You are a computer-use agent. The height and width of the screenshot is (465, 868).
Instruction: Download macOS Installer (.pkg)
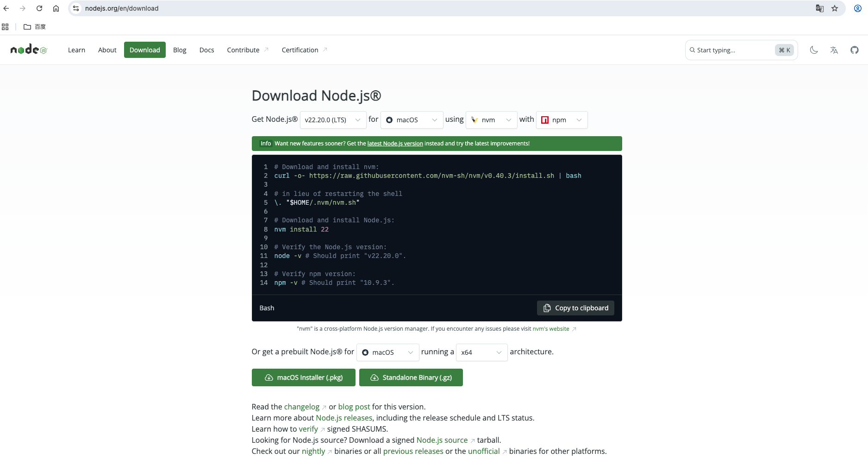pyautogui.click(x=304, y=377)
